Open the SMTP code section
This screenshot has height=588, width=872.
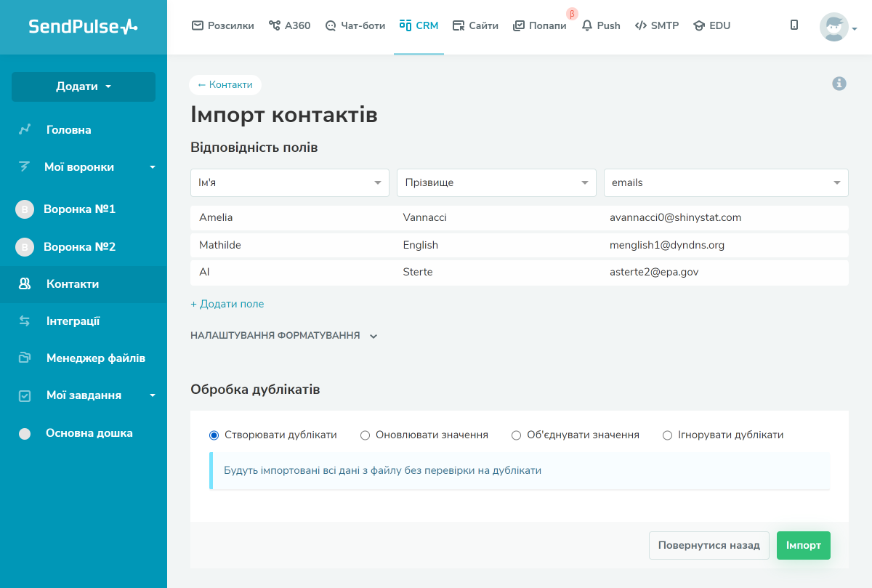tap(656, 25)
